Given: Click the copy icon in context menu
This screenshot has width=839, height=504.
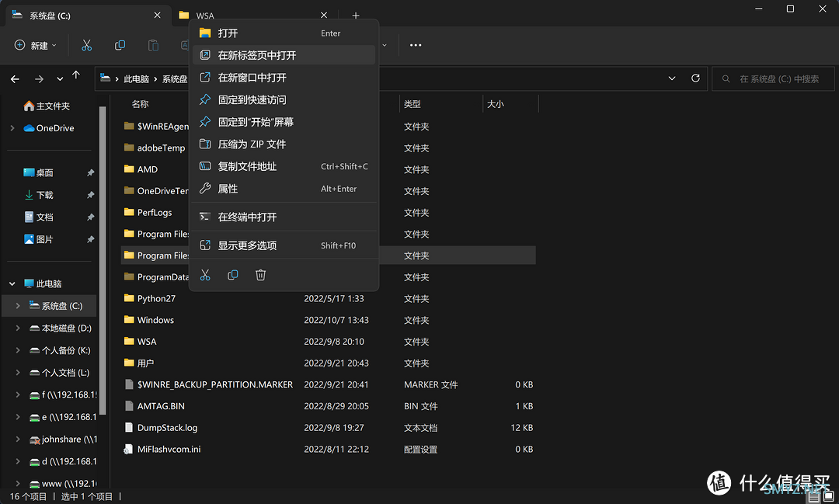Looking at the screenshot, I should (x=233, y=275).
